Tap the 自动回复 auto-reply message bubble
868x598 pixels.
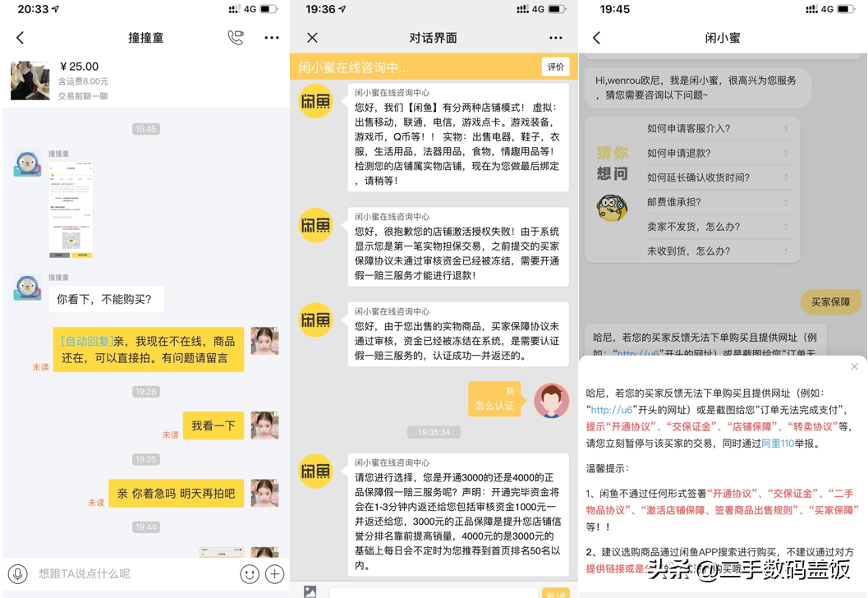point(149,349)
